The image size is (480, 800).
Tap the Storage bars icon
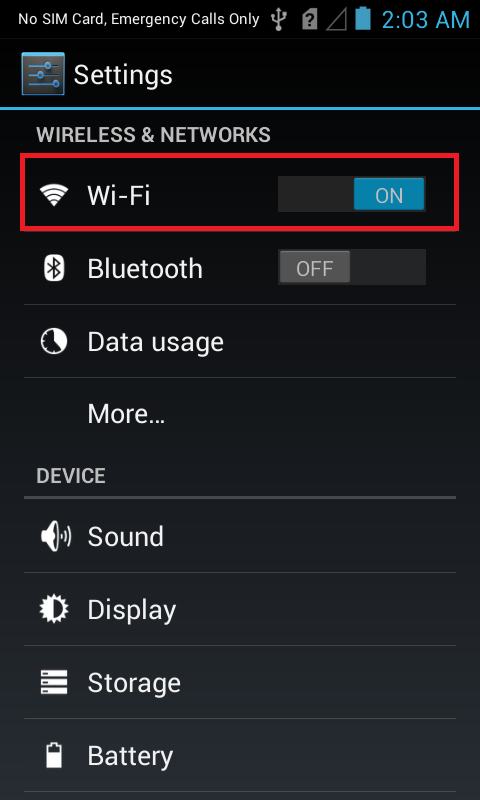click(x=54, y=682)
